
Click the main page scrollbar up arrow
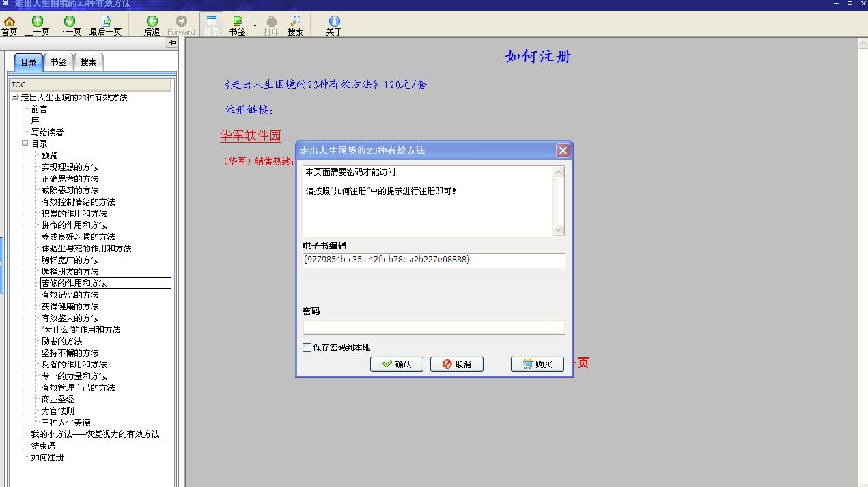click(x=863, y=44)
